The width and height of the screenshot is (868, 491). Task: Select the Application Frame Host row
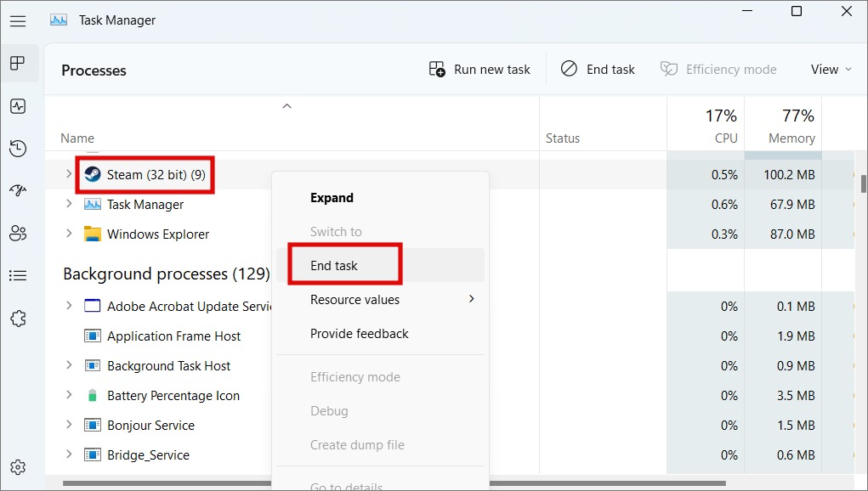(173, 336)
